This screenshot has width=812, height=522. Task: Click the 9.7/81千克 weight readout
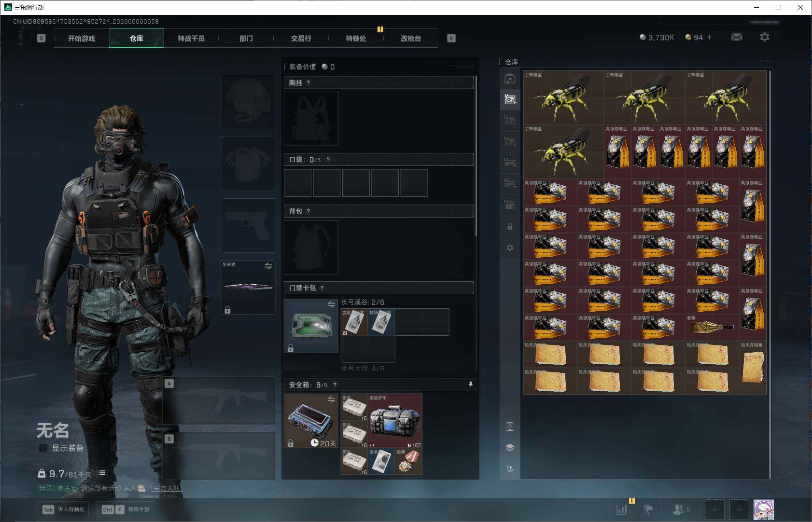coord(65,474)
